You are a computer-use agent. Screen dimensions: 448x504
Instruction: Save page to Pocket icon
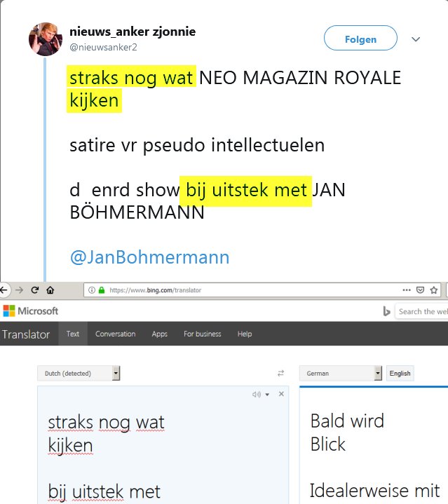pos(420,290)
